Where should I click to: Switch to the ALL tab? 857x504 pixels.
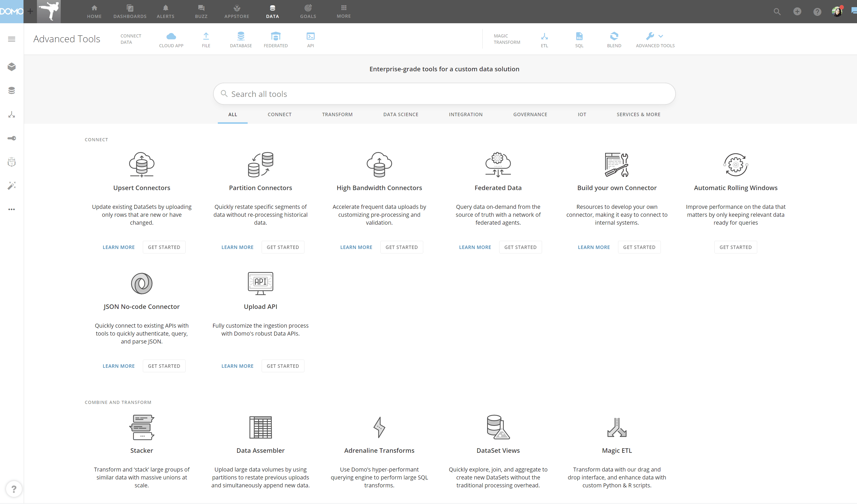click(x=233, y=115)
